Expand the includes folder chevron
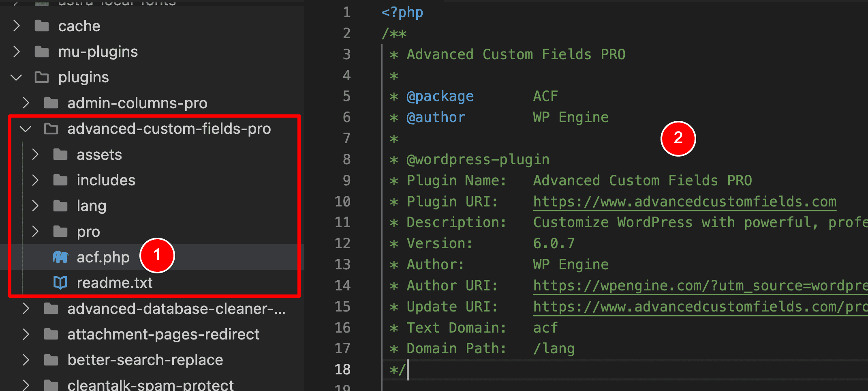This screenshot has width=868, height=391. click(x=35, y=180)
